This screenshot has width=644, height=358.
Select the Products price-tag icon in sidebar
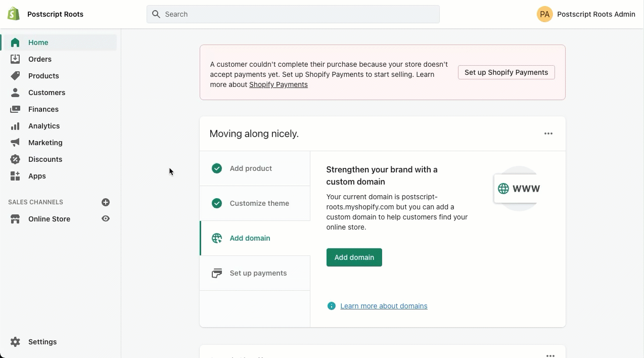coord(15,76)
